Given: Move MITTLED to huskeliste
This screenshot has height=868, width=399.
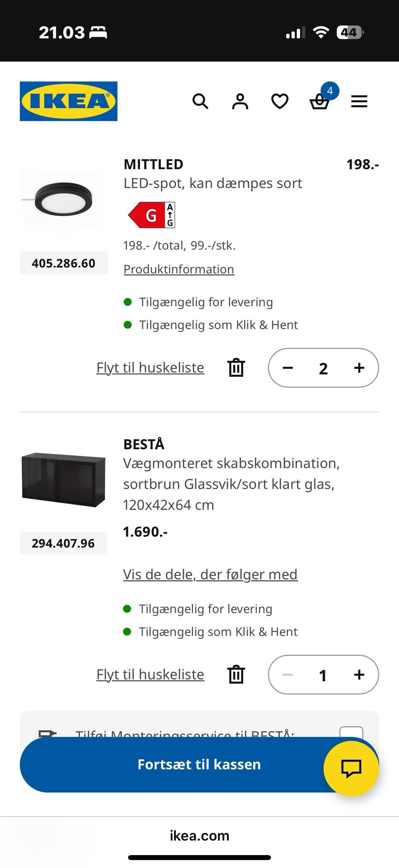Looking at the screenshot, I should coord(150,368).
